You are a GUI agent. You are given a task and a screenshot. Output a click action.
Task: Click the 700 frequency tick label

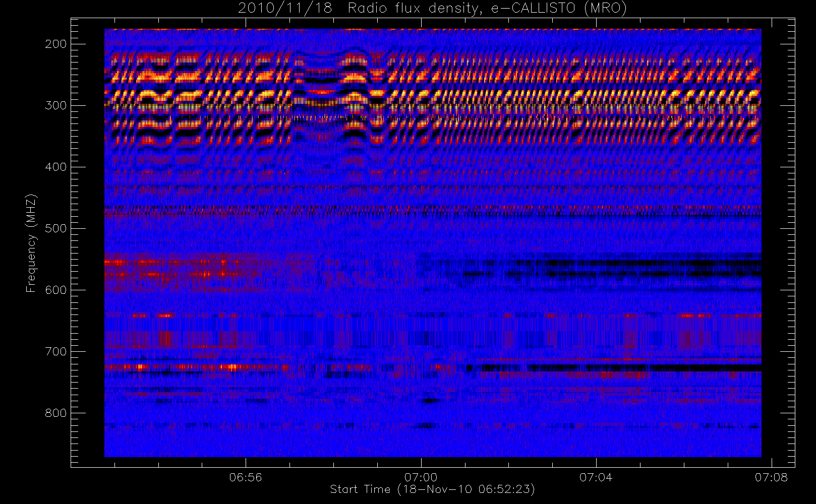pyautogui.click(x=55, y=351)
